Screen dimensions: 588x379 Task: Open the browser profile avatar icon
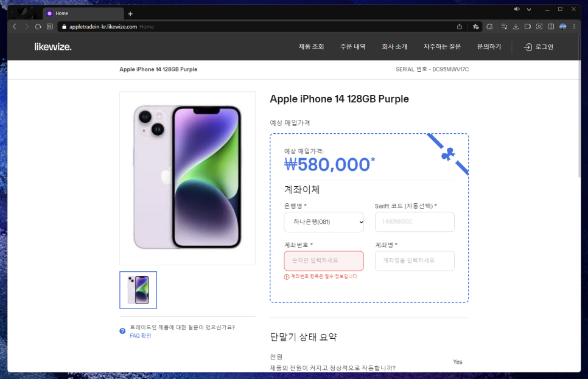pyautogui.click(x=563, y=27)
